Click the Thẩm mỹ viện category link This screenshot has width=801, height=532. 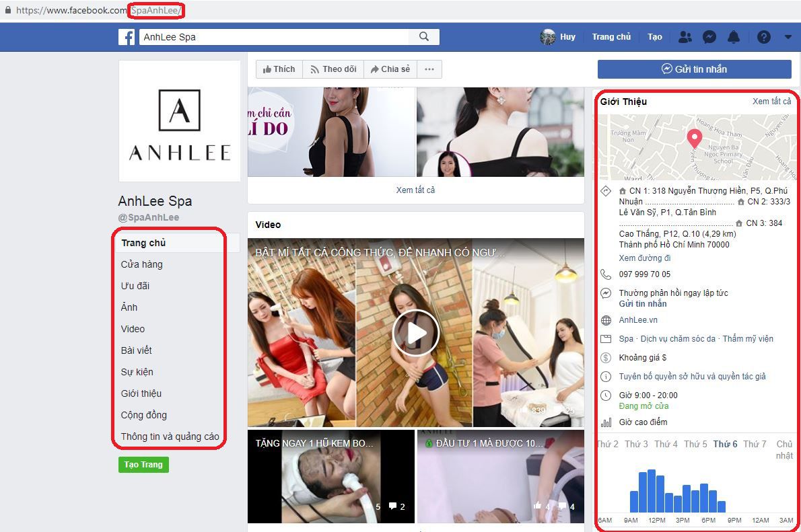pos(748,338)
